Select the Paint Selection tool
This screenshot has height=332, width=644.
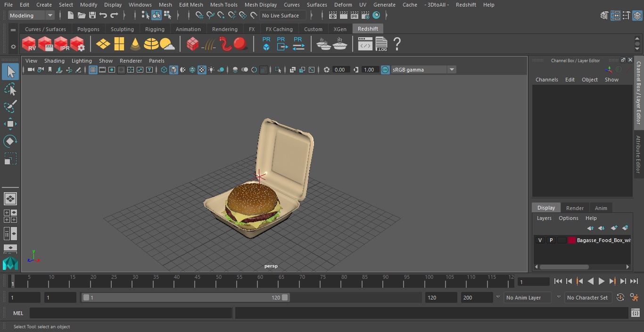(x=10, y=106)
